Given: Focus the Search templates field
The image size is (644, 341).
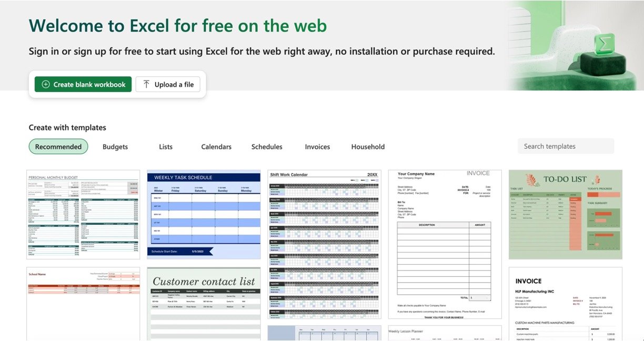Looking at the screenshot, I should tap(566, 146).
